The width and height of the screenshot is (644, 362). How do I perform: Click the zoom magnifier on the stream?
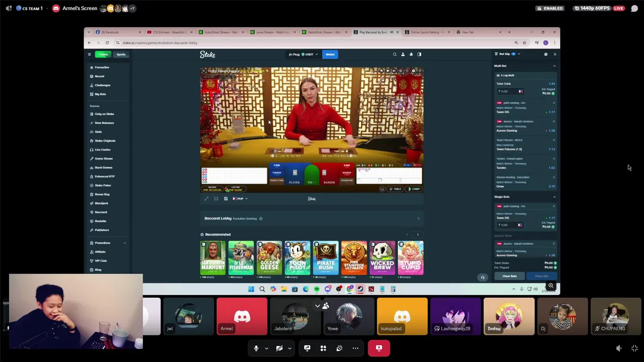pyautogui.click(x=551, y=286)
